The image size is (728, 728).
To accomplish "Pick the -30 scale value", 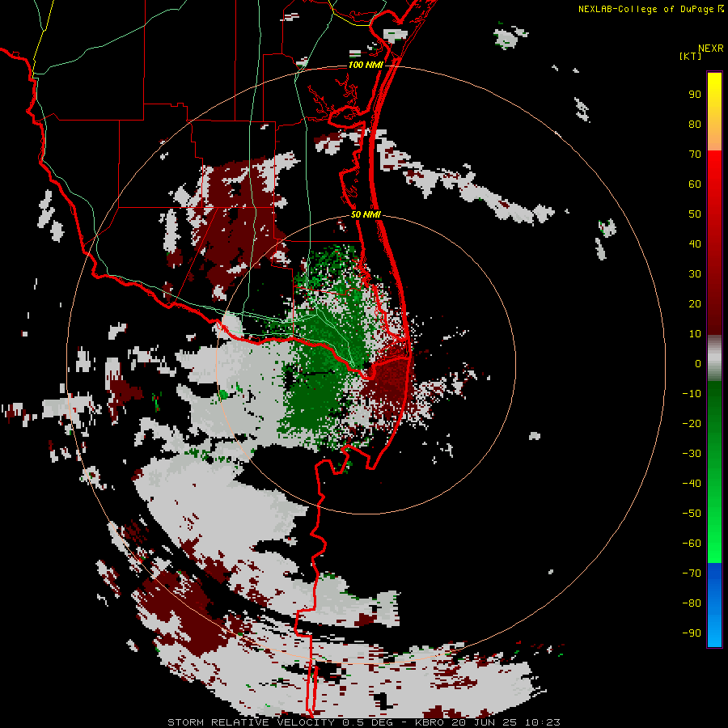I will [692, 454].
